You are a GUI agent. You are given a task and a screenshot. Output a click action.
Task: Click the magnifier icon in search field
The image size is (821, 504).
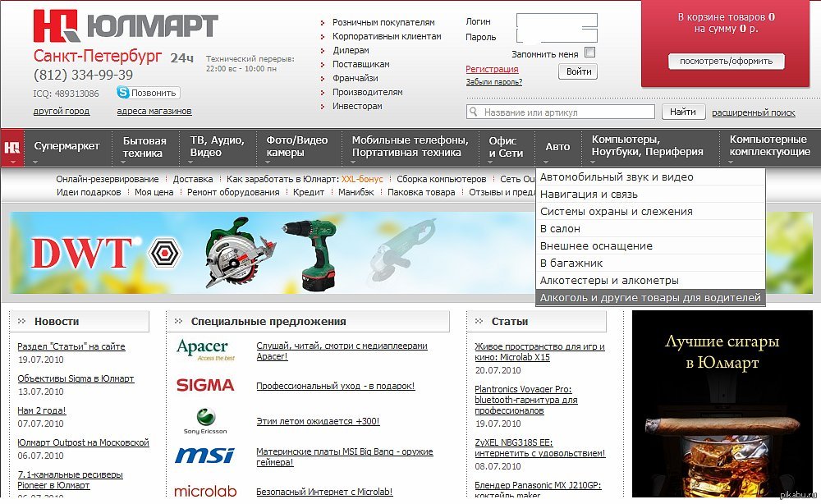click(x=474, y=112)
